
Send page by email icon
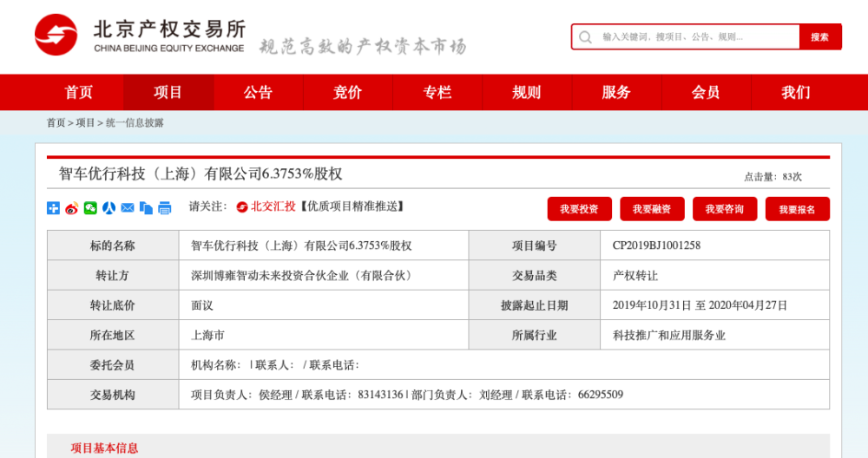tap(128, 208)
